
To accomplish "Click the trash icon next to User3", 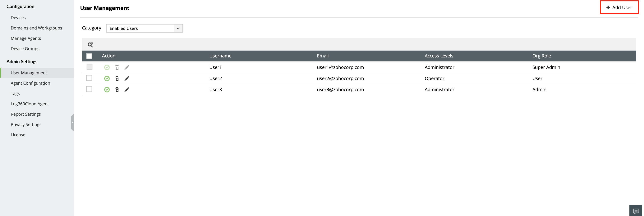I will (117, 89).
